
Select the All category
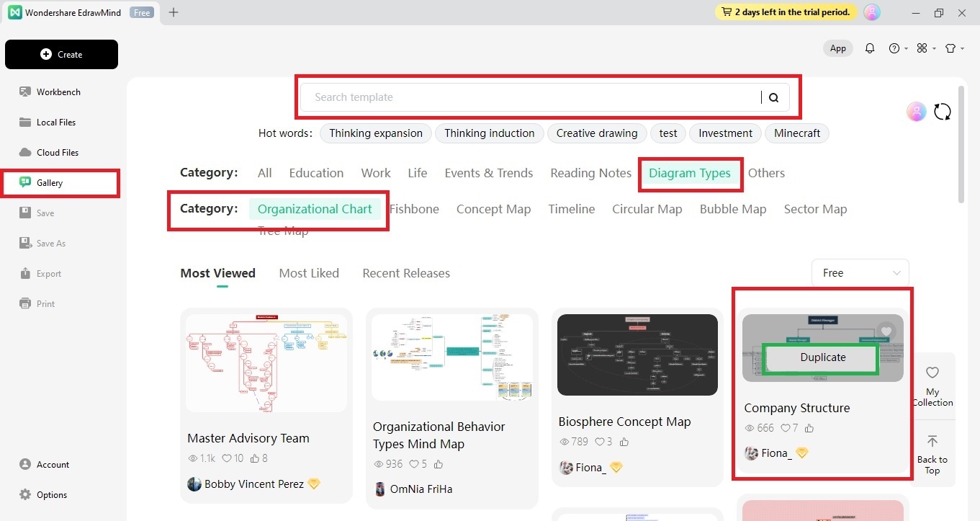click(265, 173)
